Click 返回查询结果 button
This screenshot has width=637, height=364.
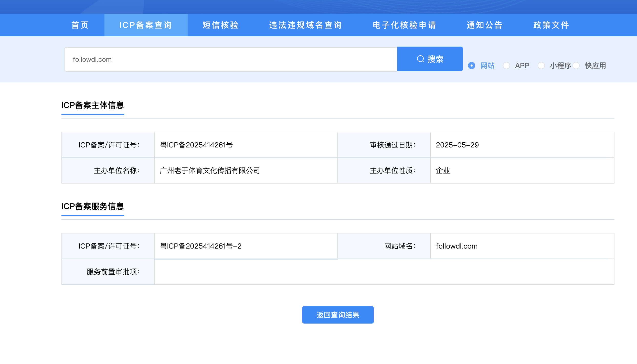(x=338, y=315)
